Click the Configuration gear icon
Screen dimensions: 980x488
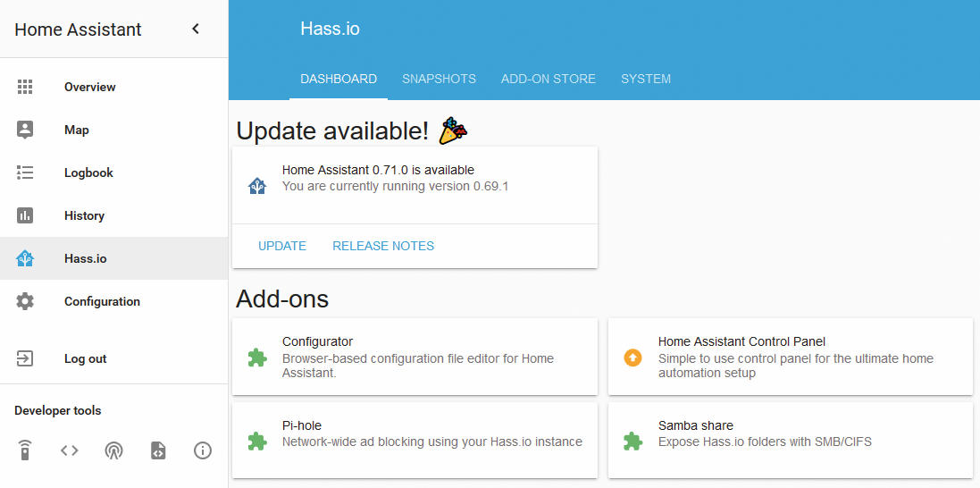click(x=25, y=301)
